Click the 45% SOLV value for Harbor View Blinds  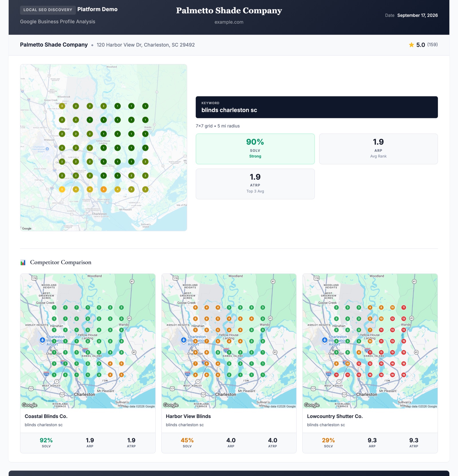pyautogui.click(x=187, y=440)
